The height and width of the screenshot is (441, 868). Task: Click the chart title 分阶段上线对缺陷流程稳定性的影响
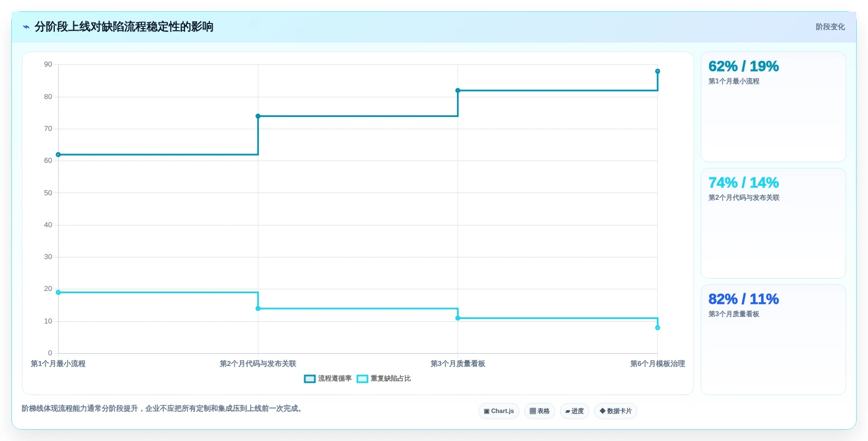click(x=124, y=27)
